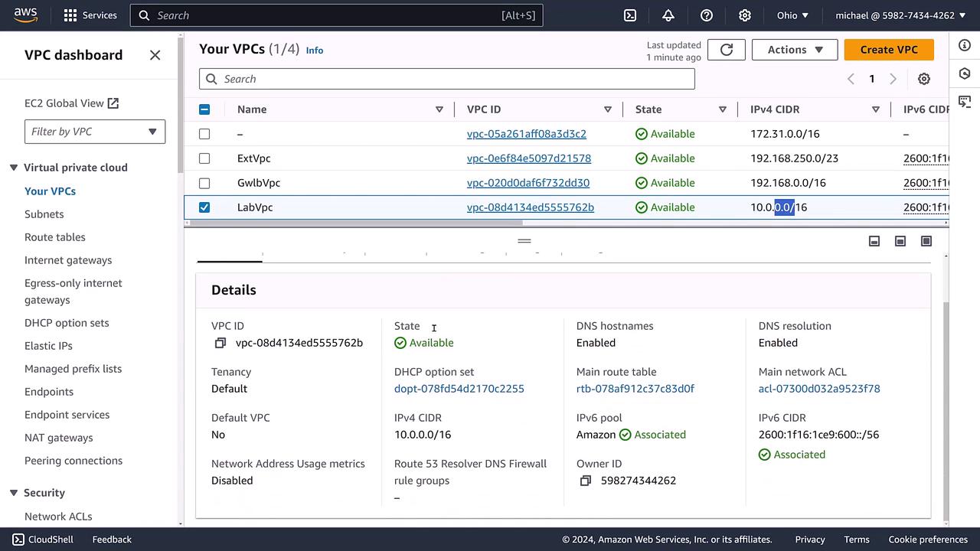Click the Create VPC button
The height and width of the screenshot is (551, 980).
(888, 50)
